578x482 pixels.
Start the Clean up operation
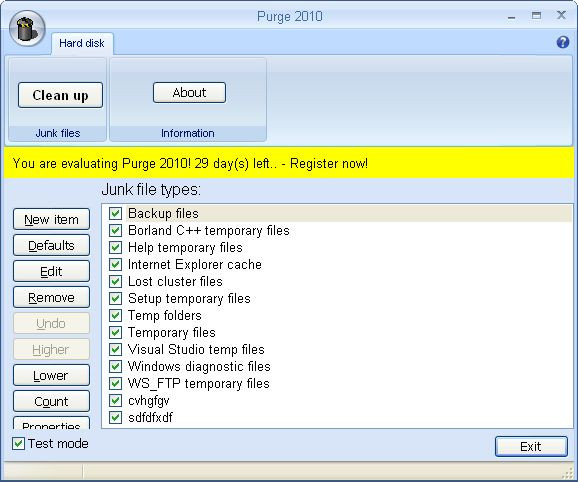pos(60,95)
